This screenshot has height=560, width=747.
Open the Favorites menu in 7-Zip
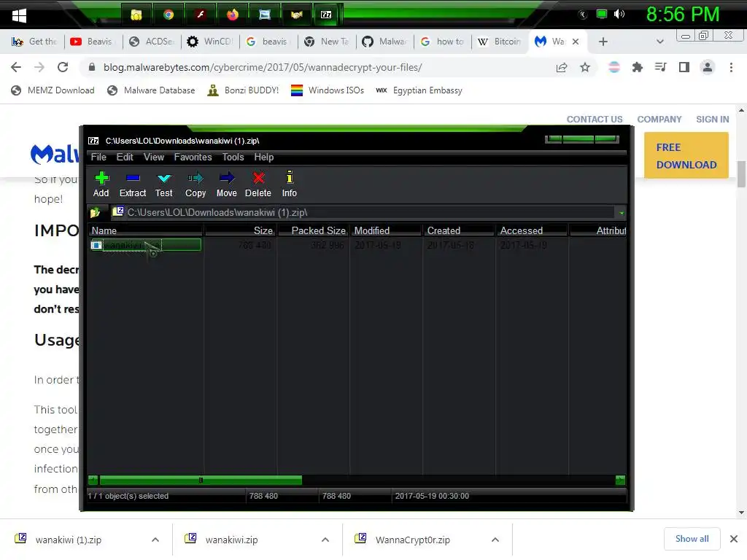click(193, 157)
